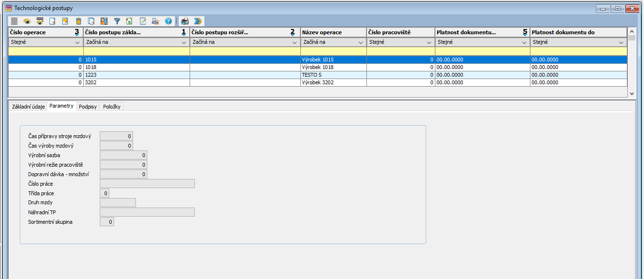Export to Excel using toolbar icon
The image size is (644, 279).
point(129,21)
